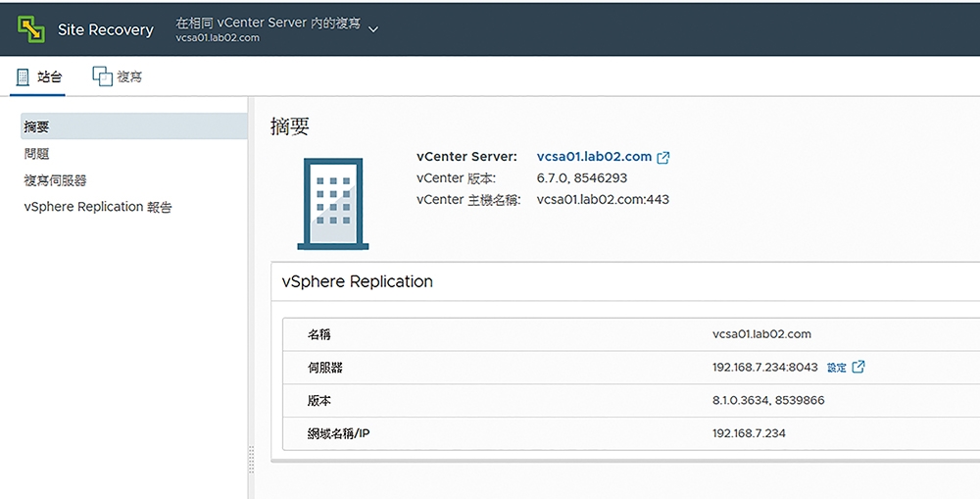Click version value 8.1.0.3634, 8539866

[x=768, y=400]
